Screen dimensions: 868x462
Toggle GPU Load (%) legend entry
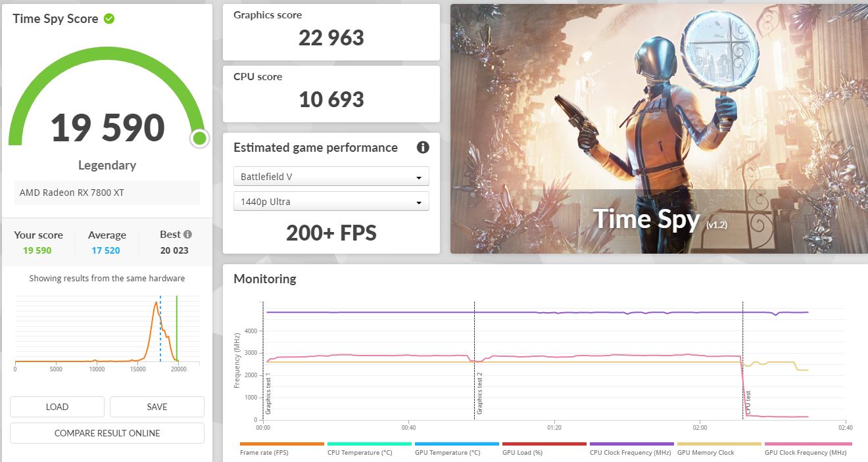point(544,449)
